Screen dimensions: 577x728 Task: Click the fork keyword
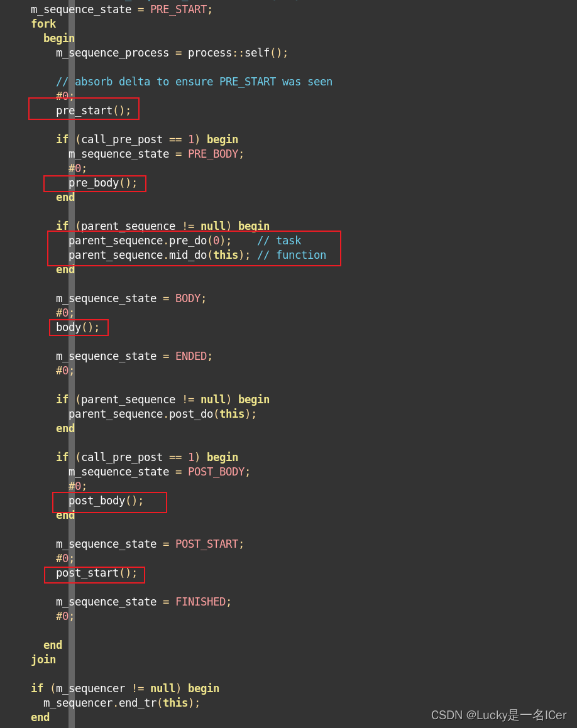pyautogui.click(x=43, y=23)
